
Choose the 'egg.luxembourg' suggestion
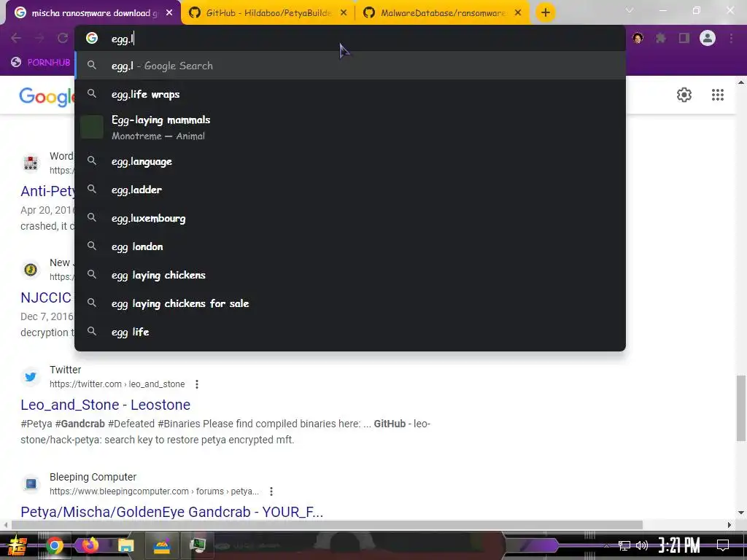point(349,218)
